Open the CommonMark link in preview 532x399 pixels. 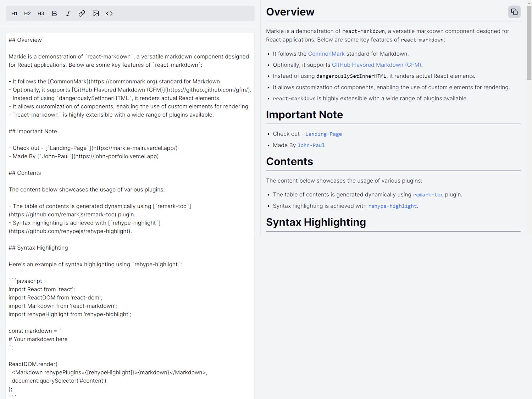coord(326,54)
